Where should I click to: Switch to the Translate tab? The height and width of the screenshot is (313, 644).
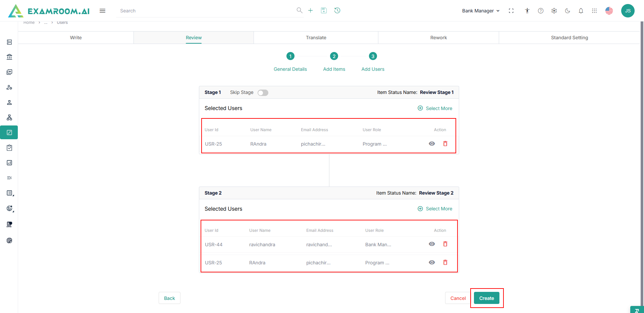pos(316,38)
